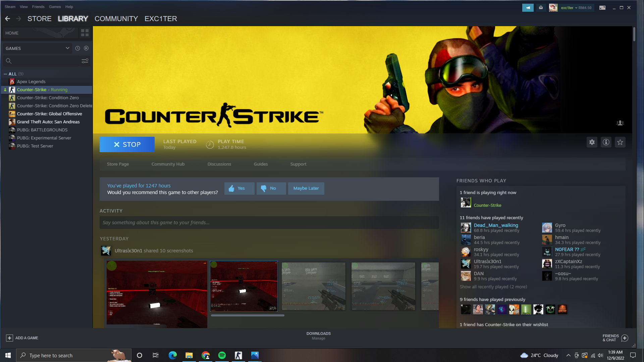Image resolution: width=644 pixels, height=362 pixels.
Task: Add Counter-Strike to favorites star
Action: [620, 142]
